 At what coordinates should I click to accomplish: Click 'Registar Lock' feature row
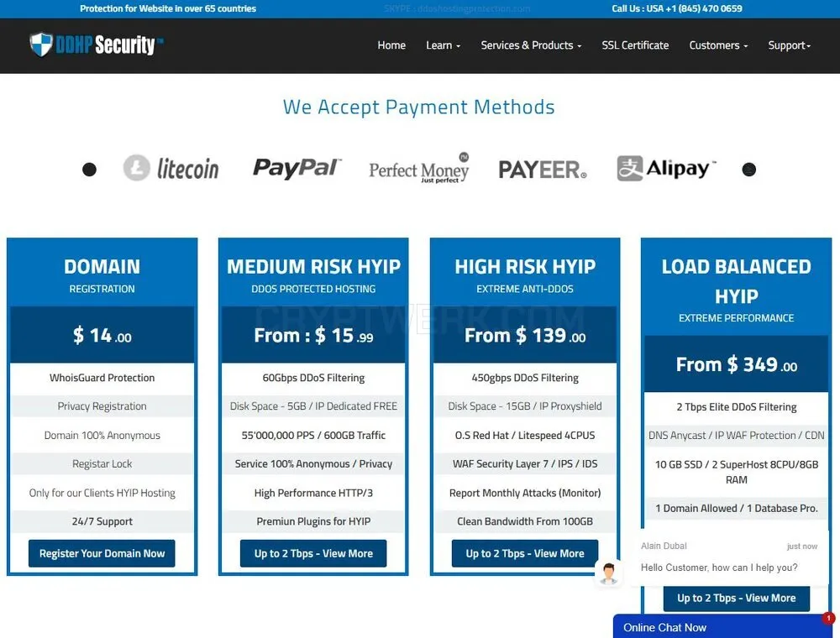tap(102, 464)
